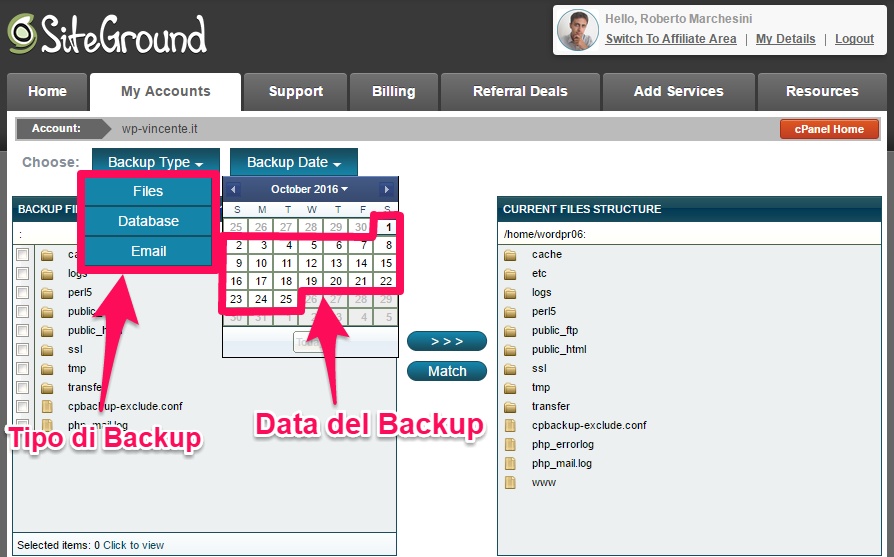Click the >>> restore button
The width and height of the screenshot is (894, 557).
click(447, 341)
